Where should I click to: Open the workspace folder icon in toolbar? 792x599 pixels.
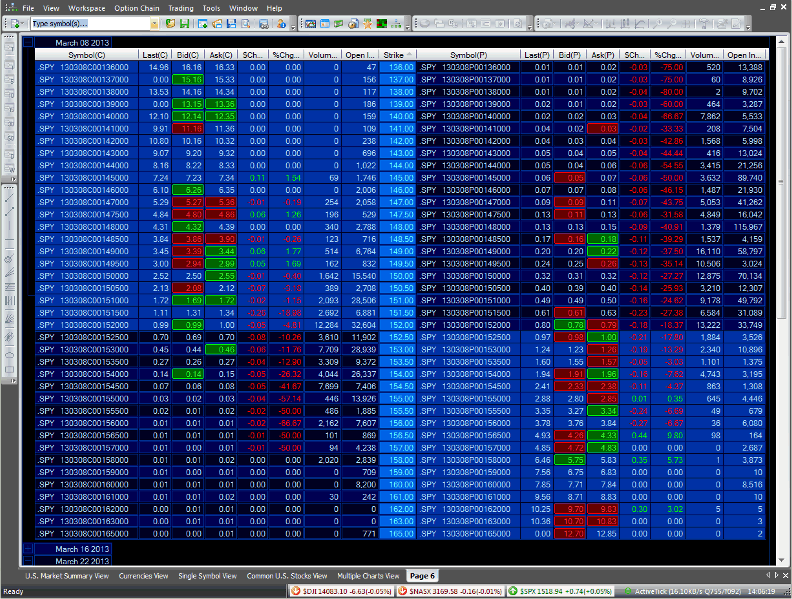tap(171, 24)
